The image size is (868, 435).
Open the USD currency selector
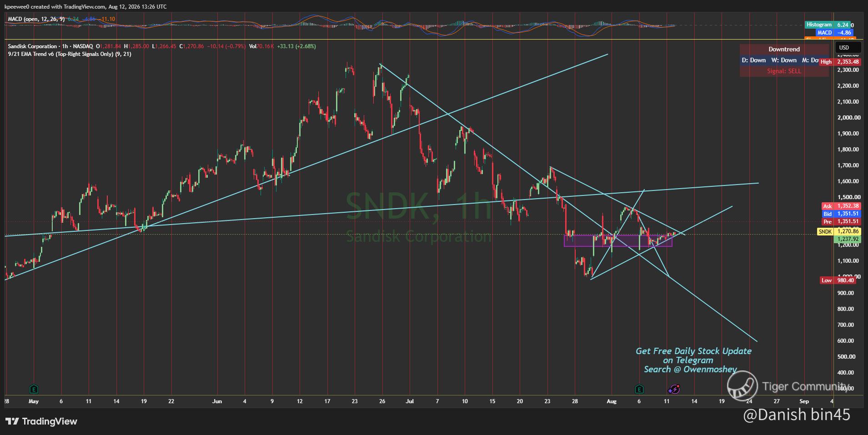848,47
